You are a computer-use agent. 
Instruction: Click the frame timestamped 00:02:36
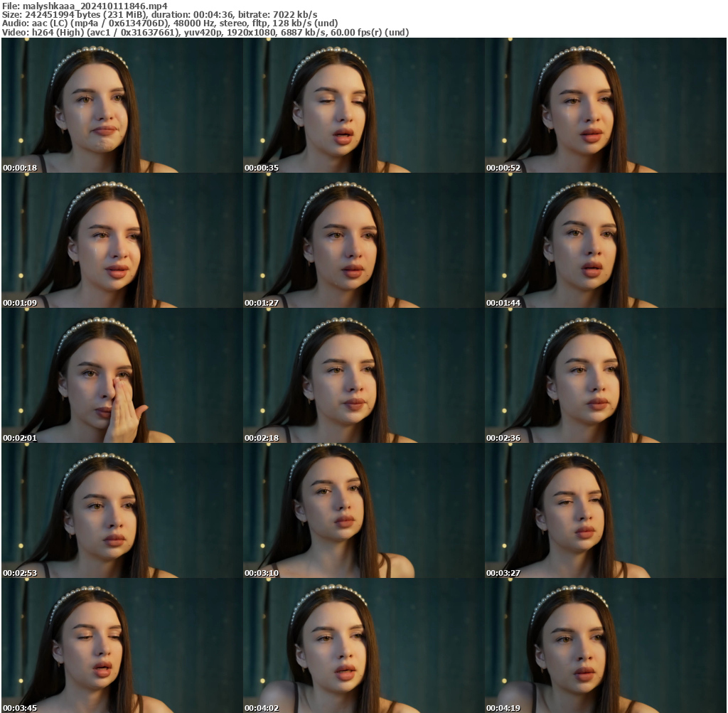click(606, 376)
